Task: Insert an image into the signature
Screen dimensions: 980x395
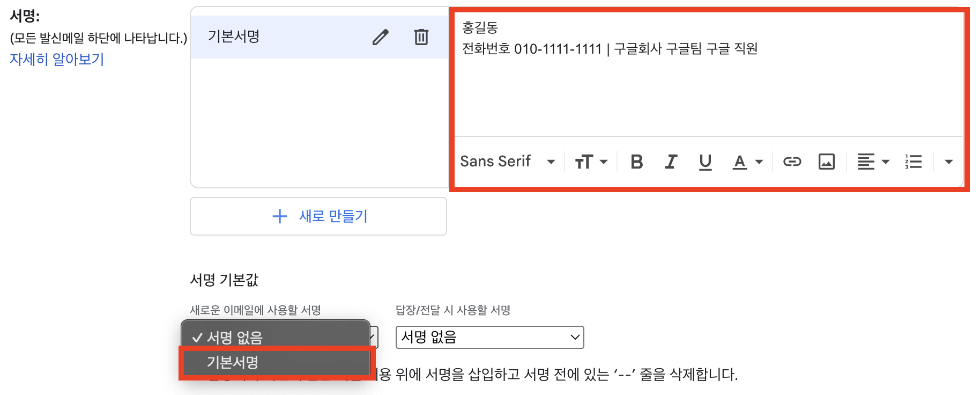Action: click(826, 161)
